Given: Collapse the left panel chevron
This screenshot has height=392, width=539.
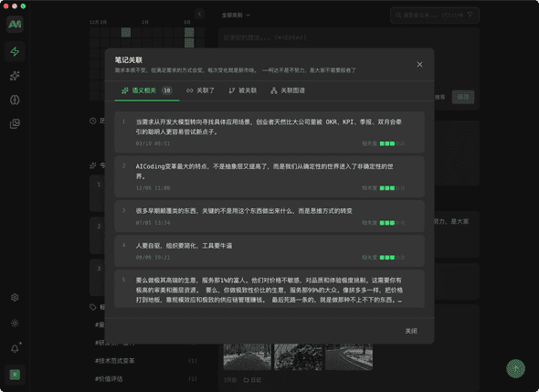Looking at the screenshot, I should pos(200,14).
